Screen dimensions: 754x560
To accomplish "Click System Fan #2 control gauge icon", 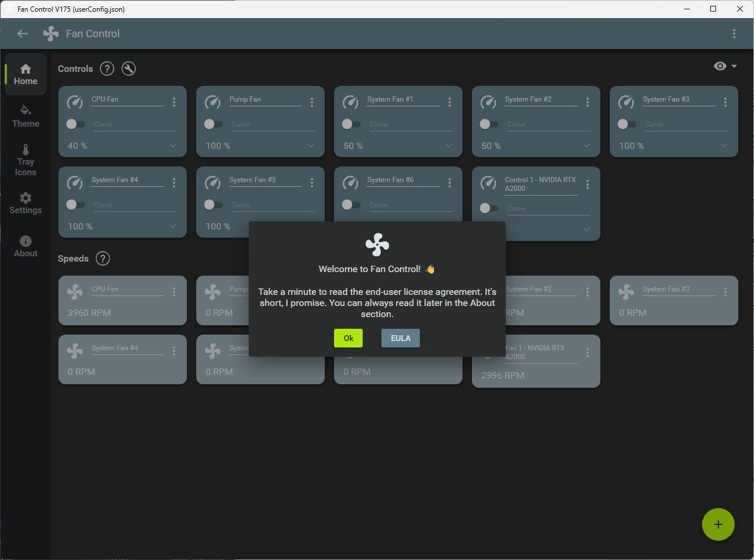I will point(488,102).
